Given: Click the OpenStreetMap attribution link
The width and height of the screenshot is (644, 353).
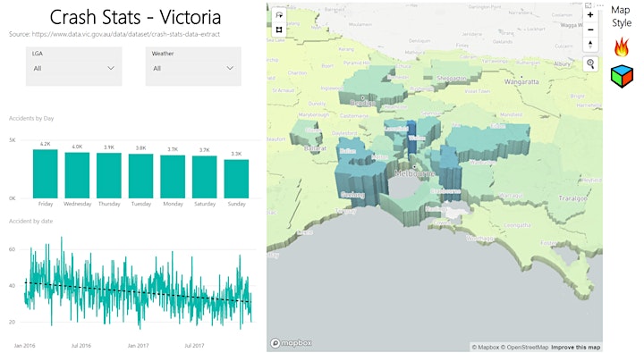Looking at the screenshot, I should pyautogui.click(x=528, y=348).
